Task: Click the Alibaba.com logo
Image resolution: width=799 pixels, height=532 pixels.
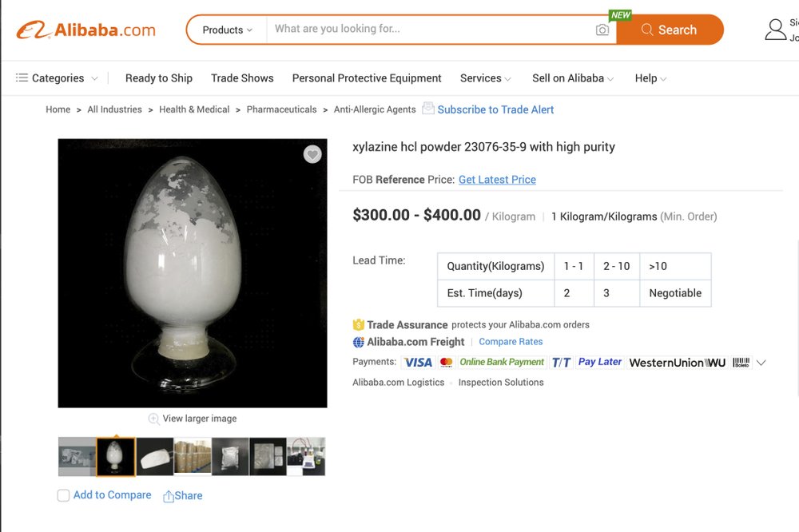Action: (86, 30)
